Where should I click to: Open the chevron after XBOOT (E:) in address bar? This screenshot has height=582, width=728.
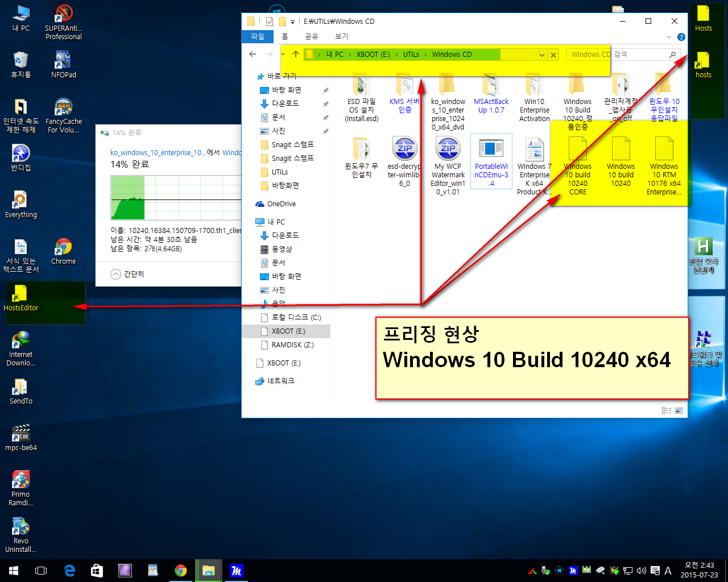click(x=396, y=55)
